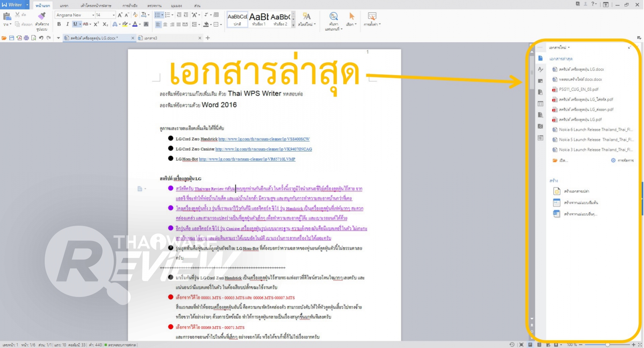Click the document search icon in side panel strip

(x=541, y=115)
